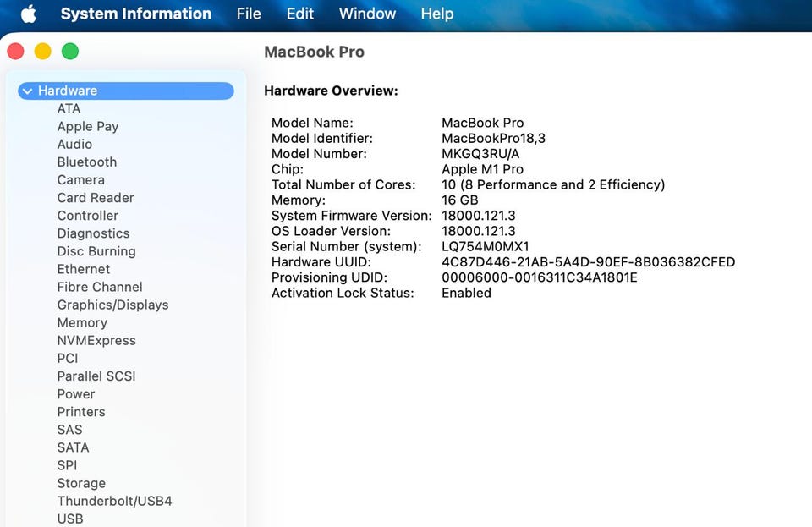
Task: Select Memory in the sidebar list
Action: (82, 323)
